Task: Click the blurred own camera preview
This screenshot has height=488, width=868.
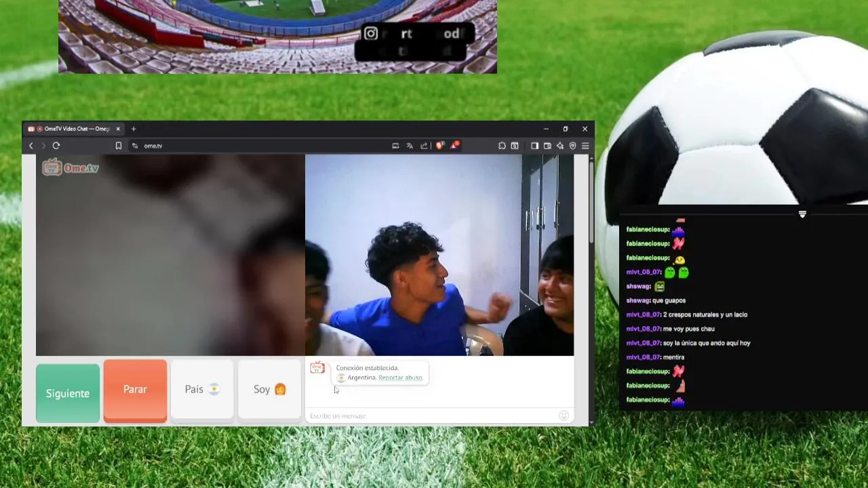Action: pyautogui.click(x=170, y=255)
